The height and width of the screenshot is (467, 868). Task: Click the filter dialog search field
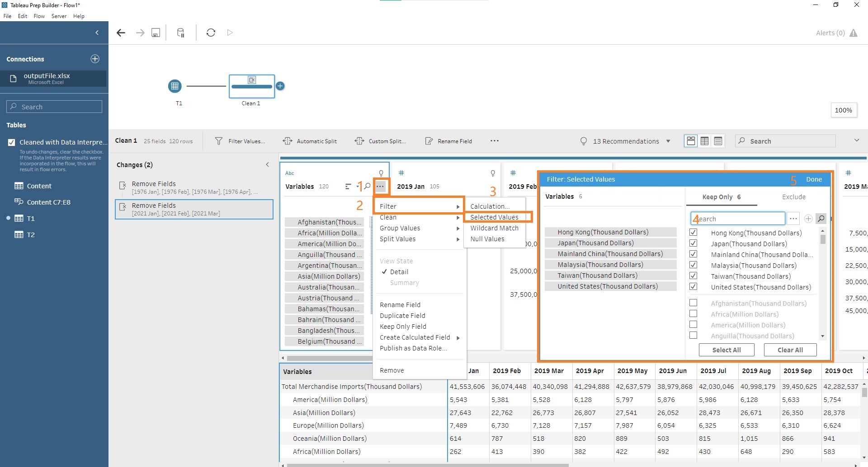click(x=738, y=219)
